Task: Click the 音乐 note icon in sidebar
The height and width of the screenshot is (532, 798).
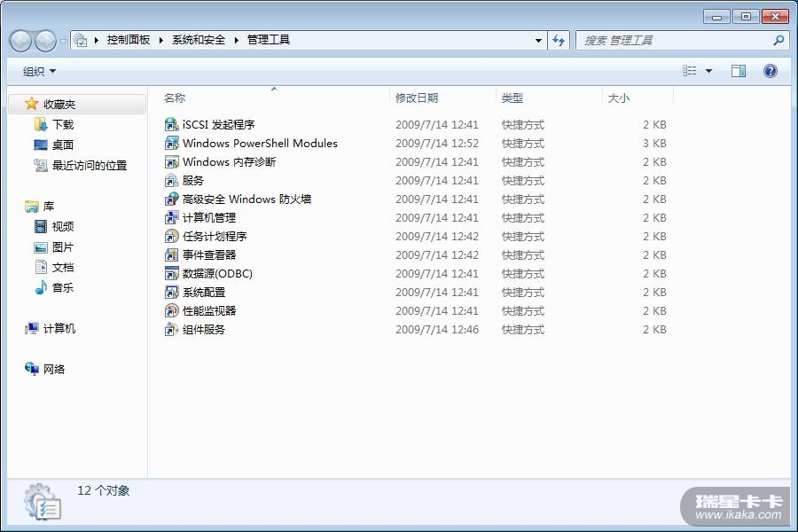Action: 40,287
